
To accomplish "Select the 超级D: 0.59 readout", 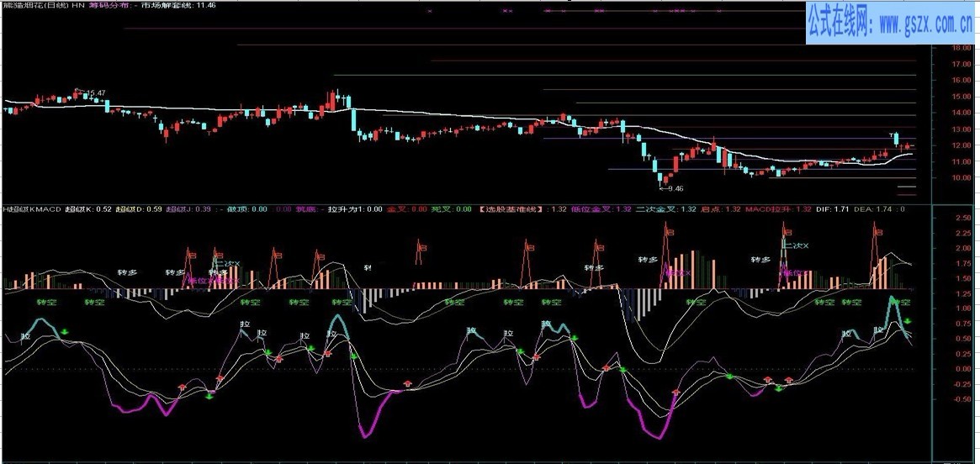I will 139,209.
